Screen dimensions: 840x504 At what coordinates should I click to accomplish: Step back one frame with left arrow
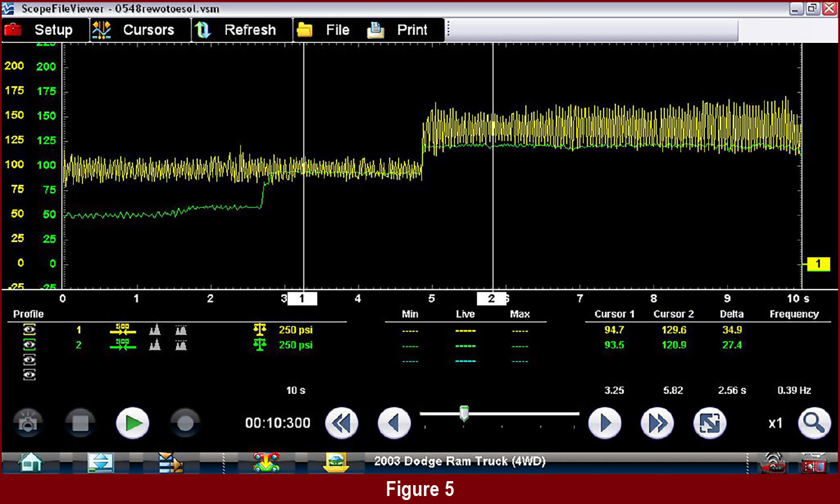[x=394, y=423]
